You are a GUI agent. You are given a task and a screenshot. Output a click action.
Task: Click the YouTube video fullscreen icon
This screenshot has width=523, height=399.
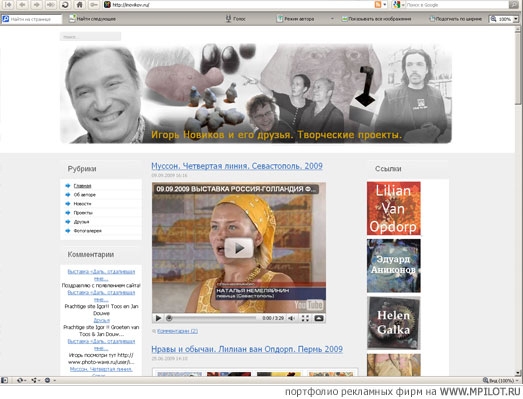[x=305, y=318]
